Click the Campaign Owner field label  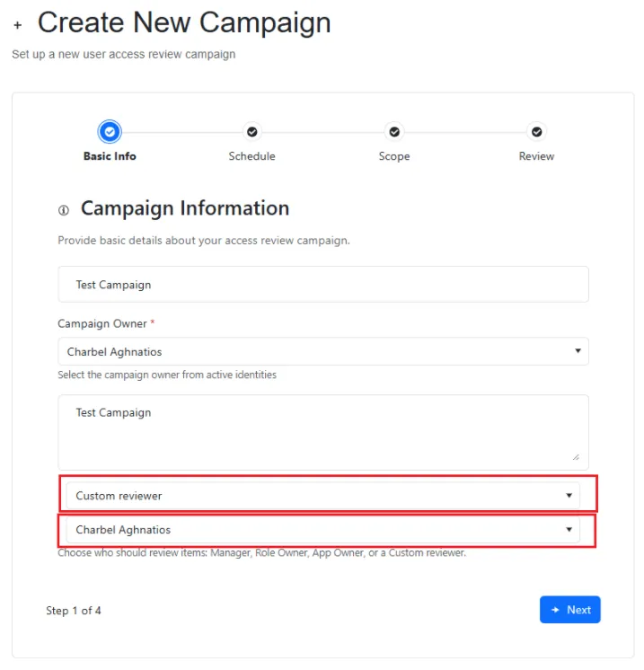point(101,323)
